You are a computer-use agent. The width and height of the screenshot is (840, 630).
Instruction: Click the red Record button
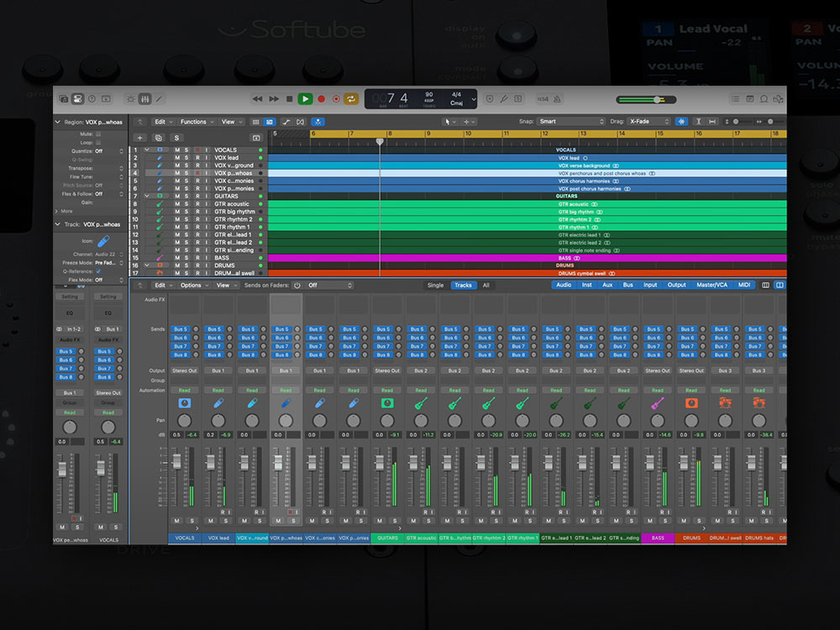point(321,99)
